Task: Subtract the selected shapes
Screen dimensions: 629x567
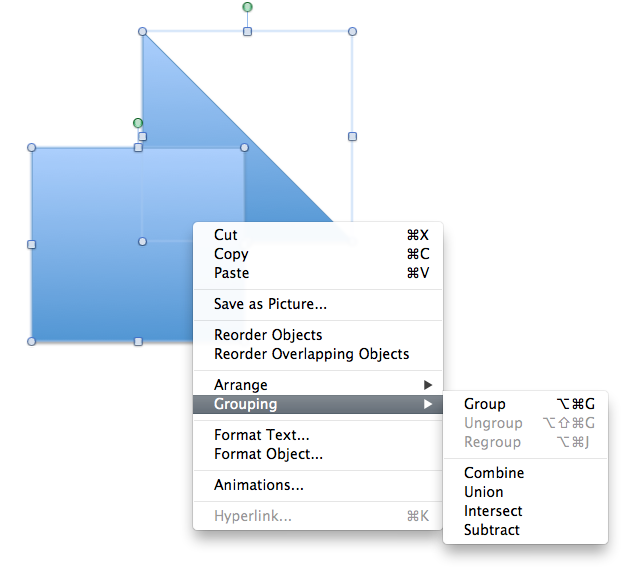Action: (x=492, y=530)
